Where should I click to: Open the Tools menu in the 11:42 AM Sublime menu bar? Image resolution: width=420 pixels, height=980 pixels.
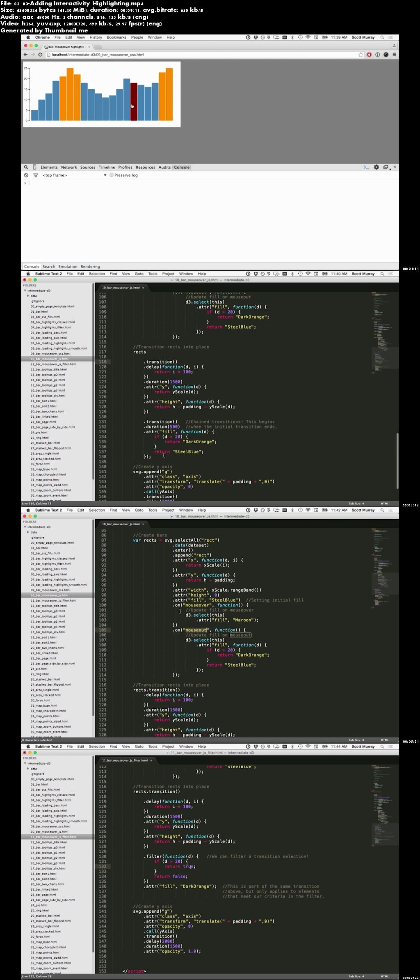153,510
